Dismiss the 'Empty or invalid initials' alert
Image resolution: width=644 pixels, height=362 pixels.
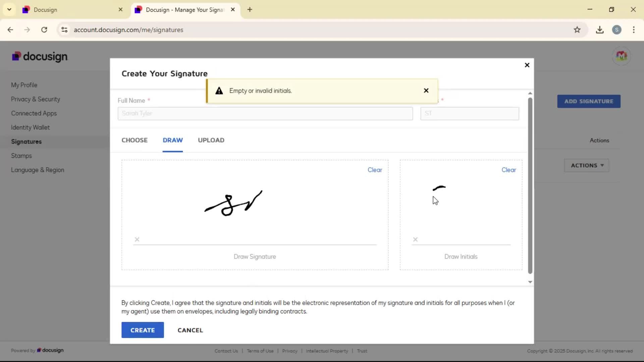tap(426, 90)
